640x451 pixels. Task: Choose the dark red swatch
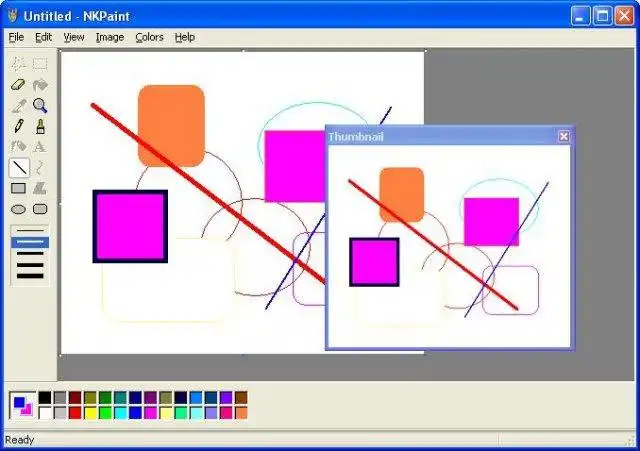click(x=75, y=398)
